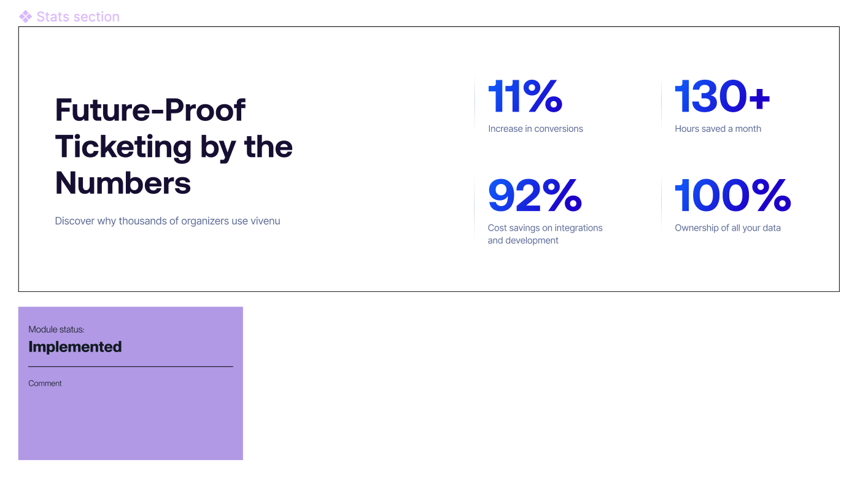Click the Comment field in status card
The height and width of the screenshot is (487, 868).
coord(45,383)
